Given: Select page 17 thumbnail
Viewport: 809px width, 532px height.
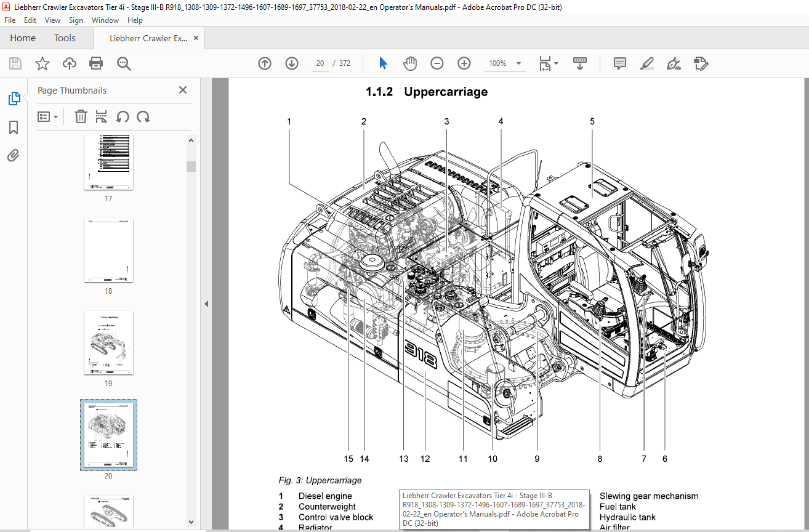Looking at the screenshot, I should click(108, 162).
